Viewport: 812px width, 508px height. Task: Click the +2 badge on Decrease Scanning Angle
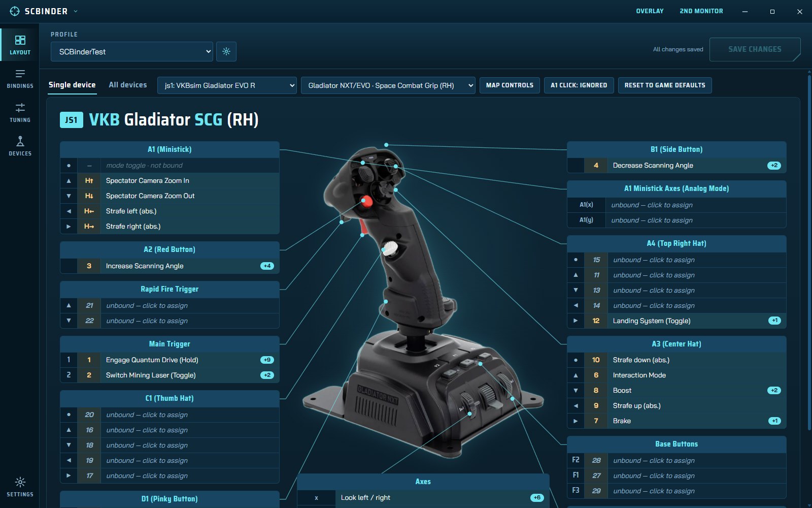tap(774, 165)
